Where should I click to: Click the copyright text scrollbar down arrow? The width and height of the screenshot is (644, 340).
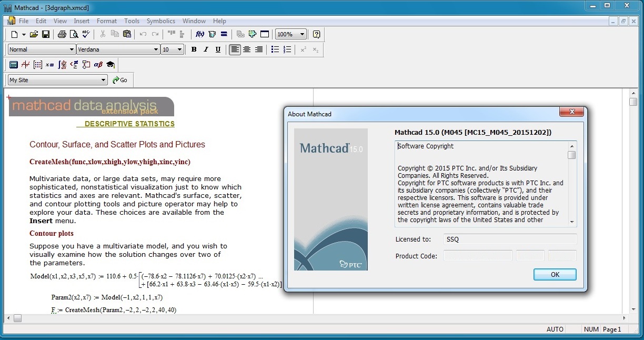point(572,222)
